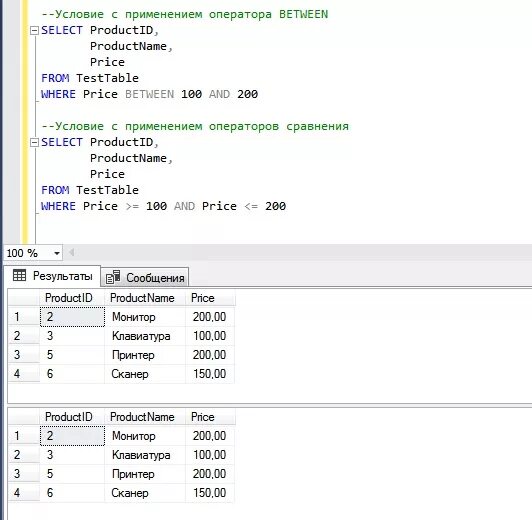Click Монитор cell in first result grid
532x520 pixels.
coord(145,317)
